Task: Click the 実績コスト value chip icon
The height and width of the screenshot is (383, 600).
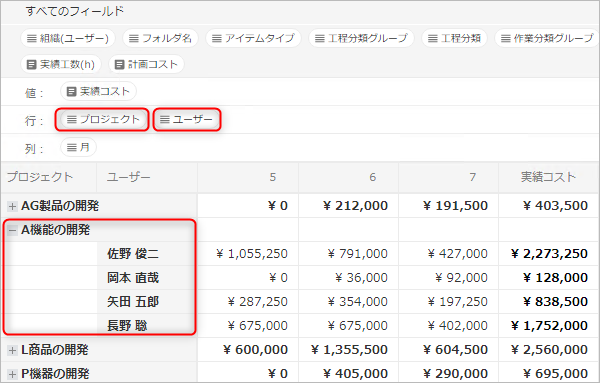Action: click(x=71, y=91)
